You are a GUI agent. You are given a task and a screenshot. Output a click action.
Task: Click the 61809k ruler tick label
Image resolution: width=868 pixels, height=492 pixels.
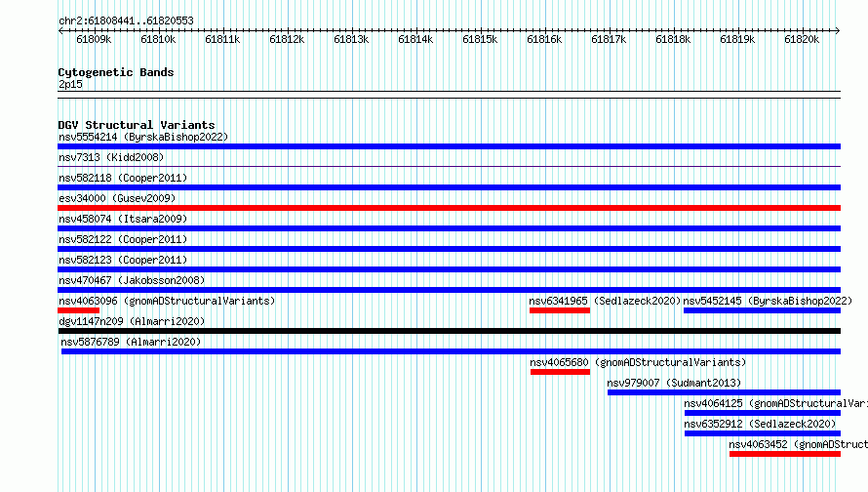pyautogui.click(x=94, y=39)
